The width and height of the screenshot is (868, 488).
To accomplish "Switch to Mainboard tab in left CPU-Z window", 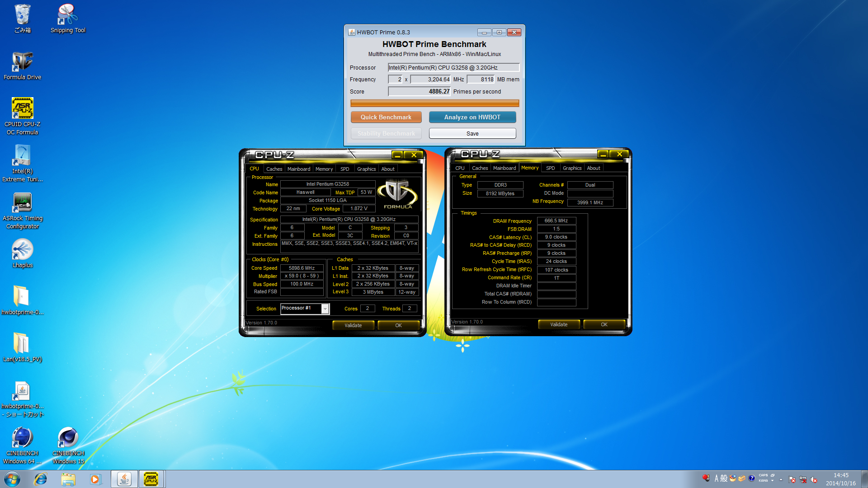I will (299, 169).
